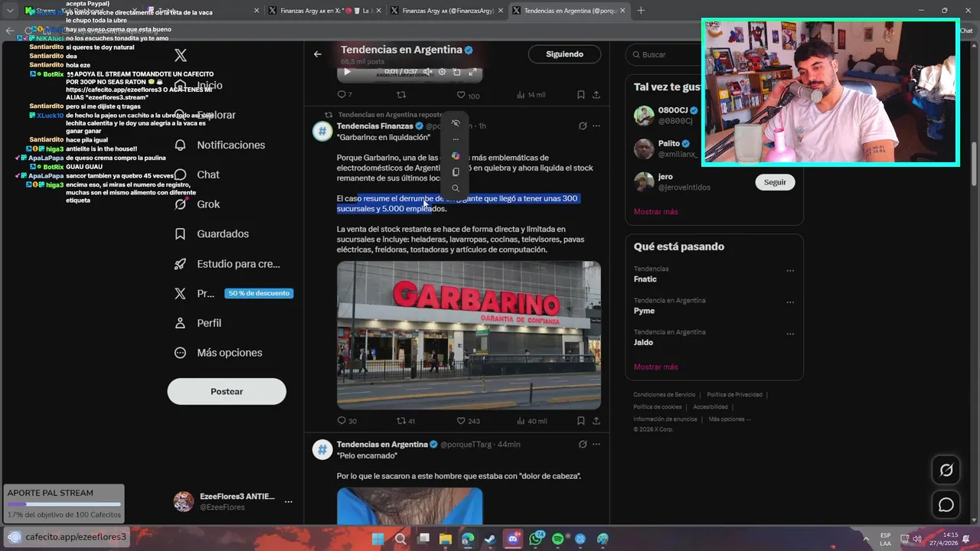The height and width of the screenshot is (551, 980).
Task: Open a new browser tab
Action: click(x=641, y=11)
